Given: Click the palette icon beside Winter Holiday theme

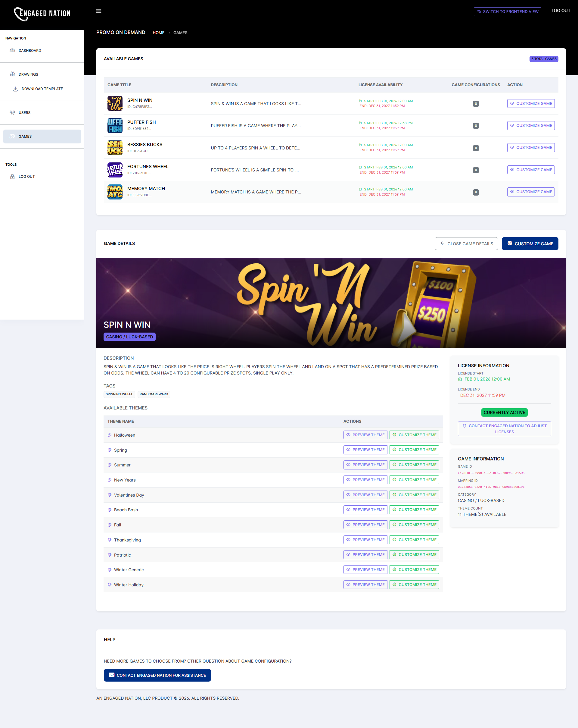Looking at the screenshot, I should tap(109, 585).
